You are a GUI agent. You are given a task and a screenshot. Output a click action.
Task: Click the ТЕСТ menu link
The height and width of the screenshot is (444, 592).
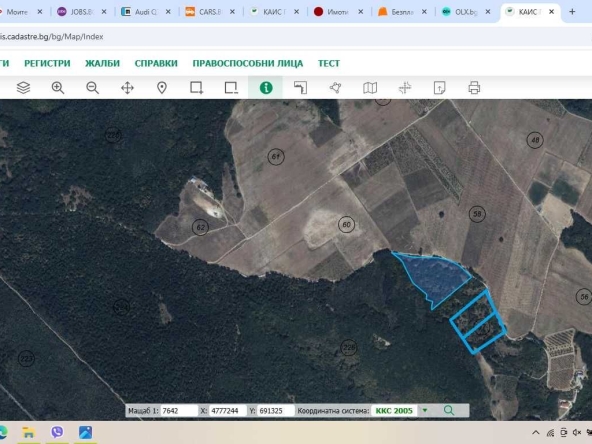329,63
